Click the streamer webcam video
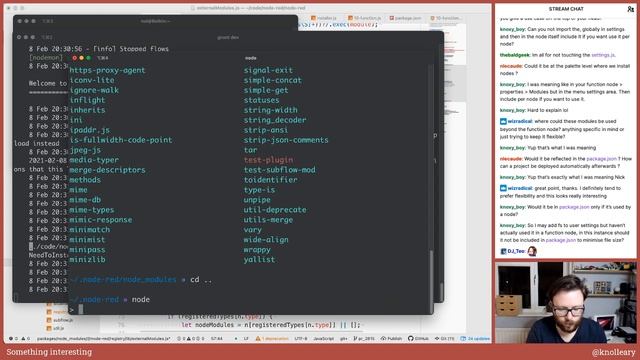The height and width of the screenshot is (360, 640). (566, 302)
